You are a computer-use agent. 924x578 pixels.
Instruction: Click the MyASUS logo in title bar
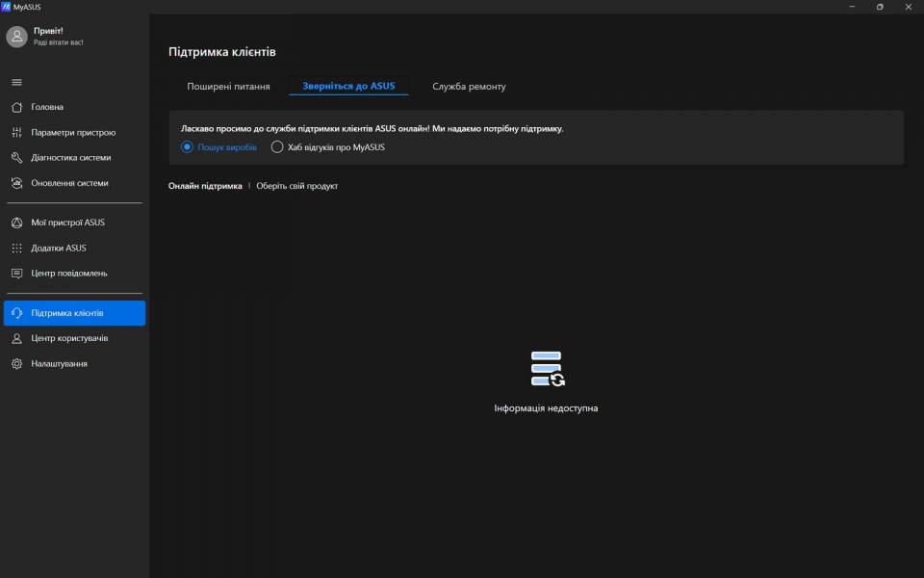6,7
